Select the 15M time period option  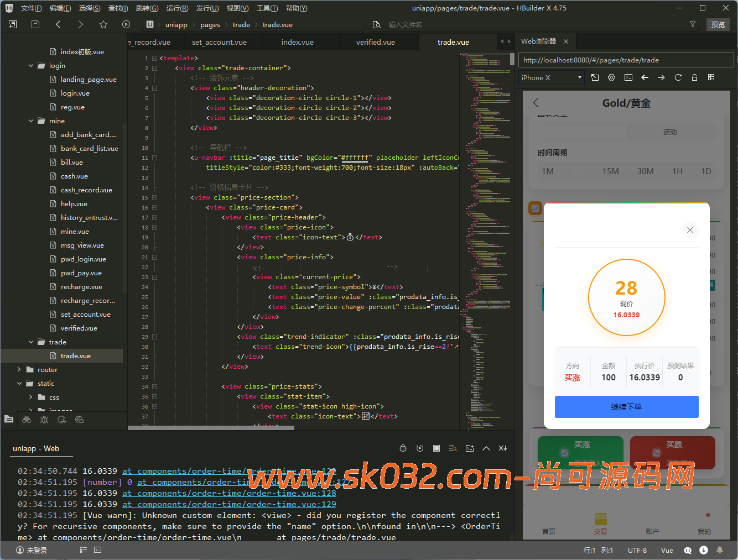coord(610,171)
